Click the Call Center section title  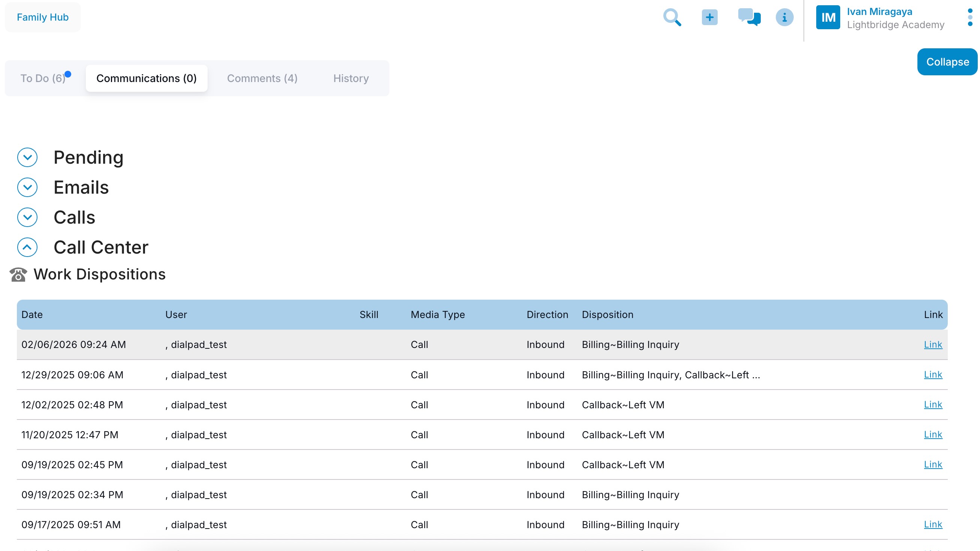click(101, 248)
